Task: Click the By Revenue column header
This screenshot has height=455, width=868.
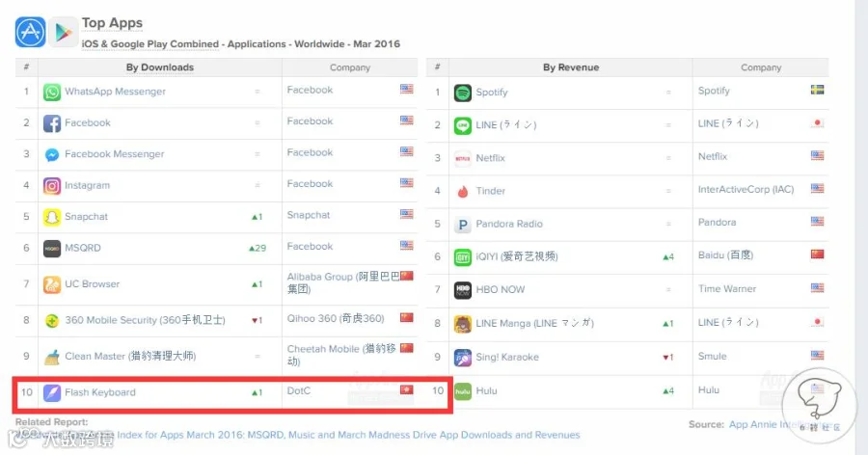Action: pos(571,67)
